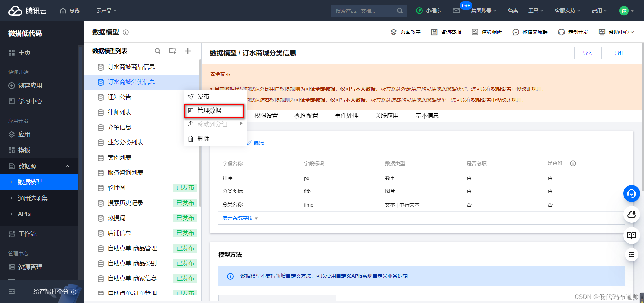Click the new group folder icon
The height and width of the screenshot is (303, 644).
point(173,51)
